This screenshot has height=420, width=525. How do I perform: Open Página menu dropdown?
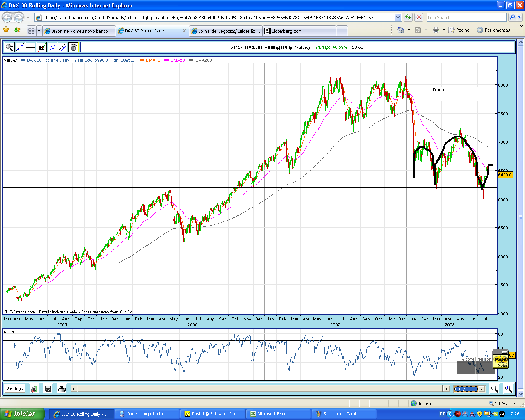(461, 30)
